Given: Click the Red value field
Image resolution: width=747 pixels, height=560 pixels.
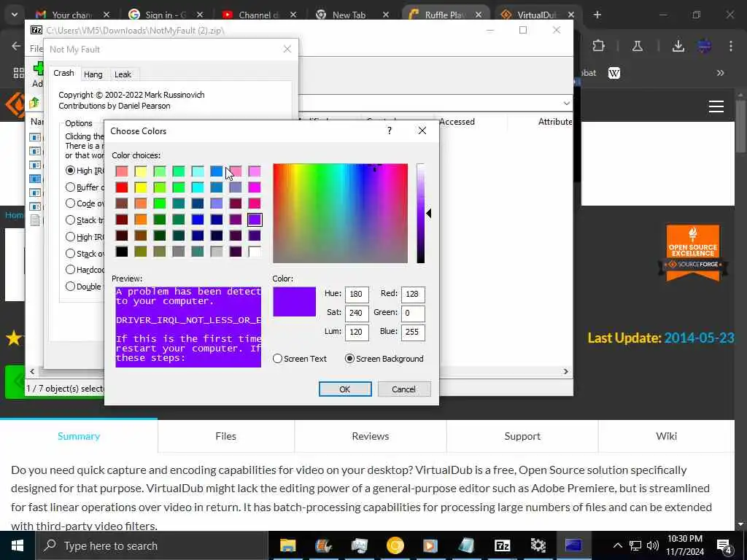Looking at the screenshot, I should [413, 294].
